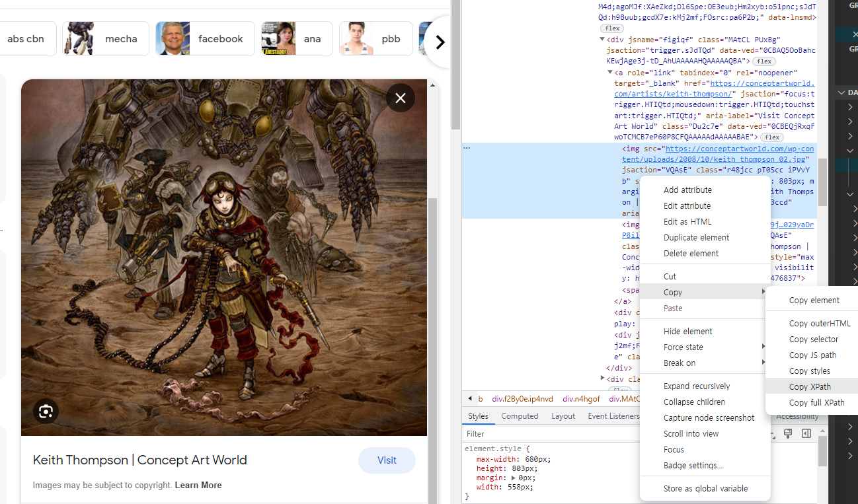Choose Copy outerHTML
The width and height of the screenshot is (858, 504).
(x=820, y=323)
